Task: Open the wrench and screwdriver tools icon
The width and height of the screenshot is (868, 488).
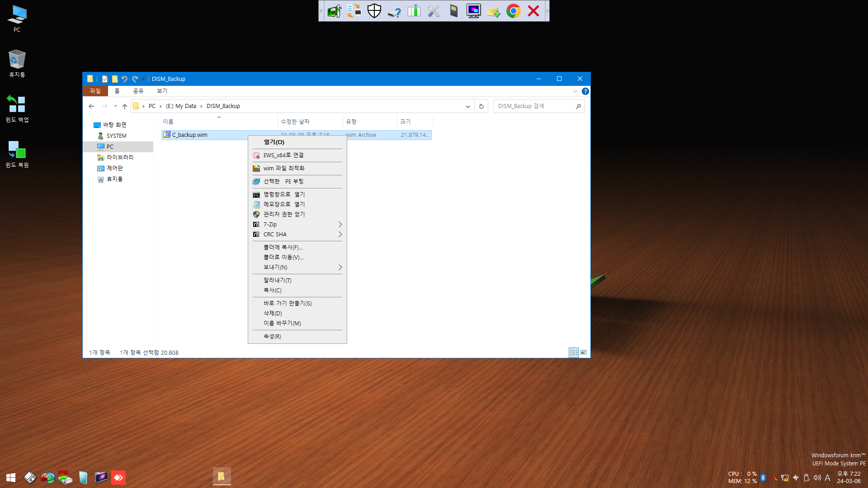Action: (434, 11)
